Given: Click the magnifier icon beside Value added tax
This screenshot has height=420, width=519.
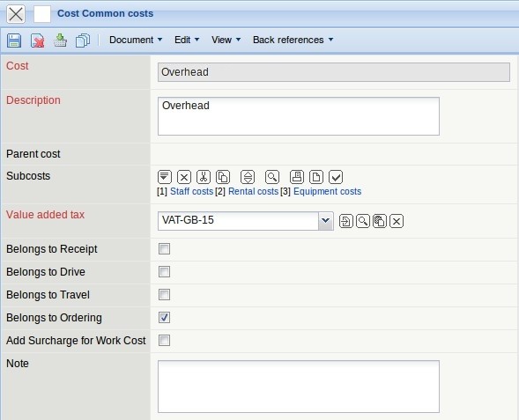Looking at the screenshot, I should point(363,221).
